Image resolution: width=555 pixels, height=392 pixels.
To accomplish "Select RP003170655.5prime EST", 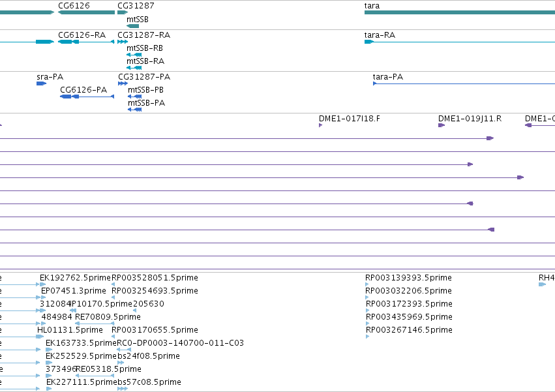I will pyautogui.click(x=113, y=337).
